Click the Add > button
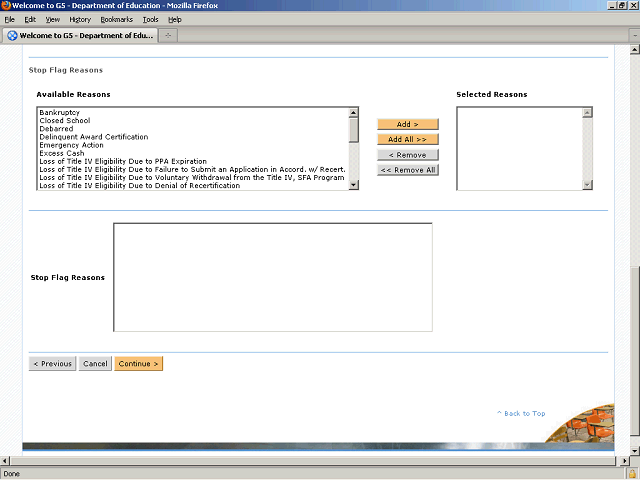The width and height of the screenshot is (640, 480). [x=408, y=124]
